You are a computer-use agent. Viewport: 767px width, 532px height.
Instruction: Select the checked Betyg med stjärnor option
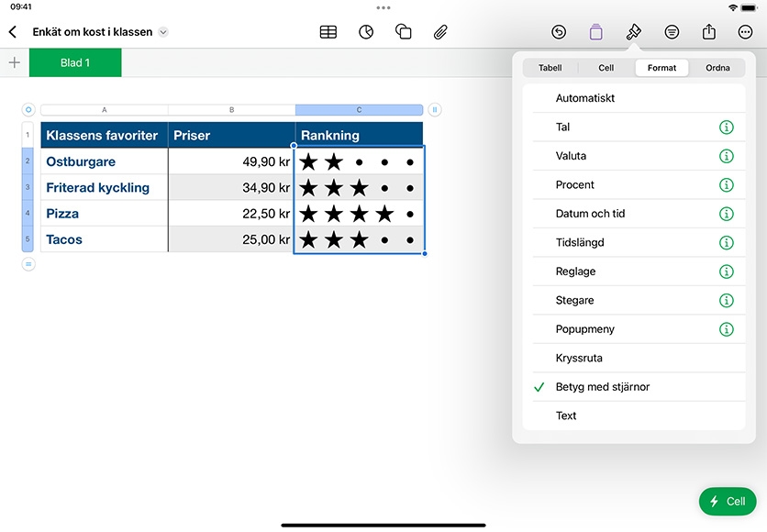click(634, 387)
